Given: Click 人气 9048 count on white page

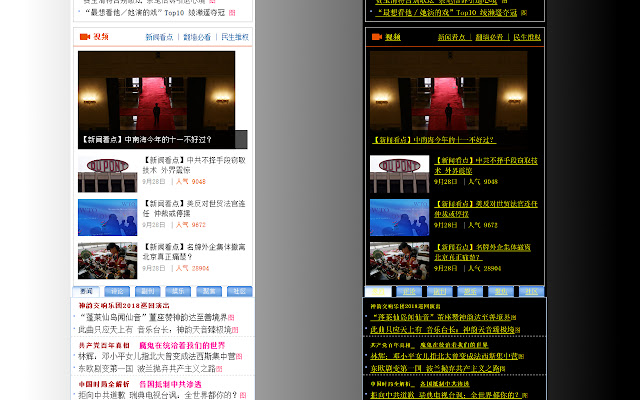Looking at the screenshot, I should [191, 182].
